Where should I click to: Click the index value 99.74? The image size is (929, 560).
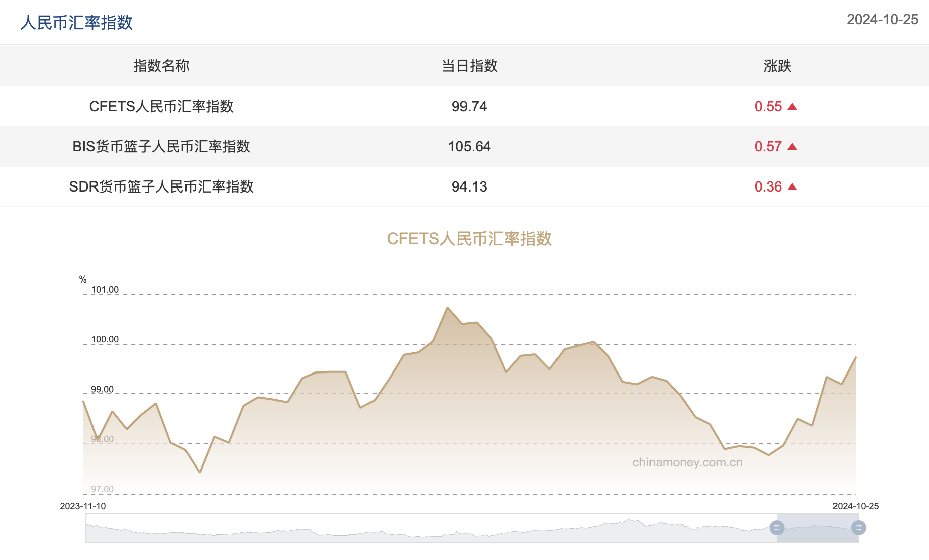pyautogui.click(x=470, y=106)
